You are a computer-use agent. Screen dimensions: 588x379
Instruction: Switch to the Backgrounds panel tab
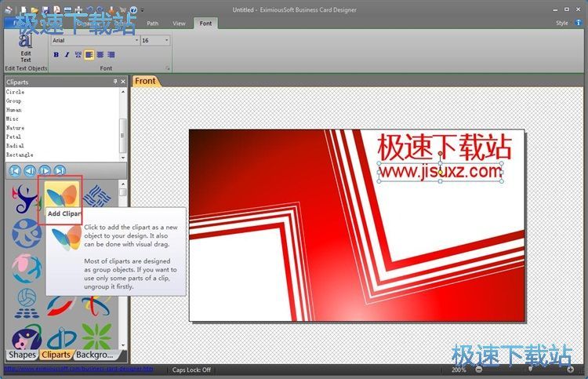[95, 355]
